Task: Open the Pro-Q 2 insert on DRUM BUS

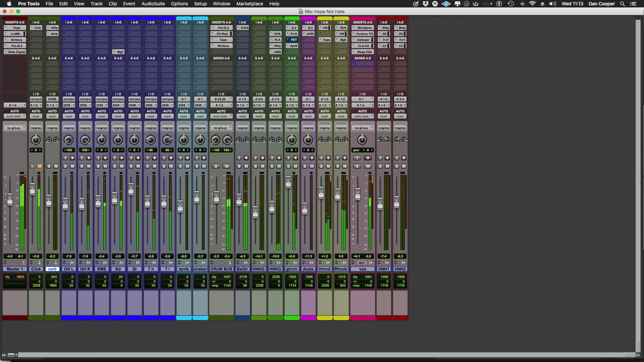Action: point(223,28)
